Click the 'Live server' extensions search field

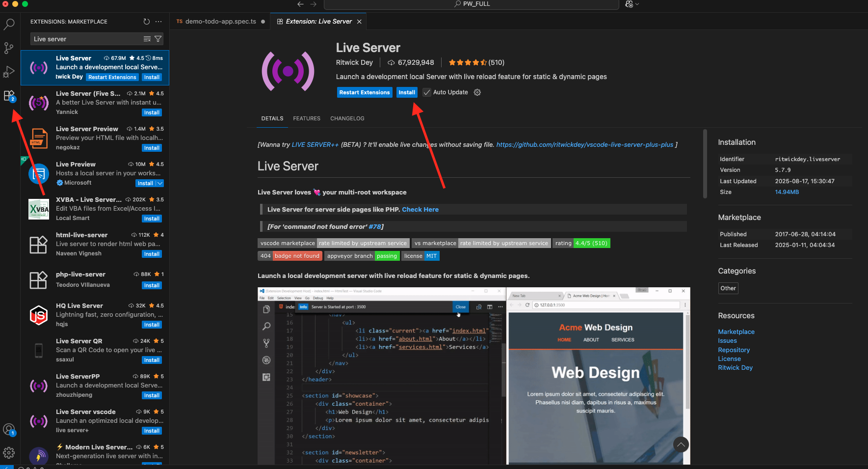(86, 39)
